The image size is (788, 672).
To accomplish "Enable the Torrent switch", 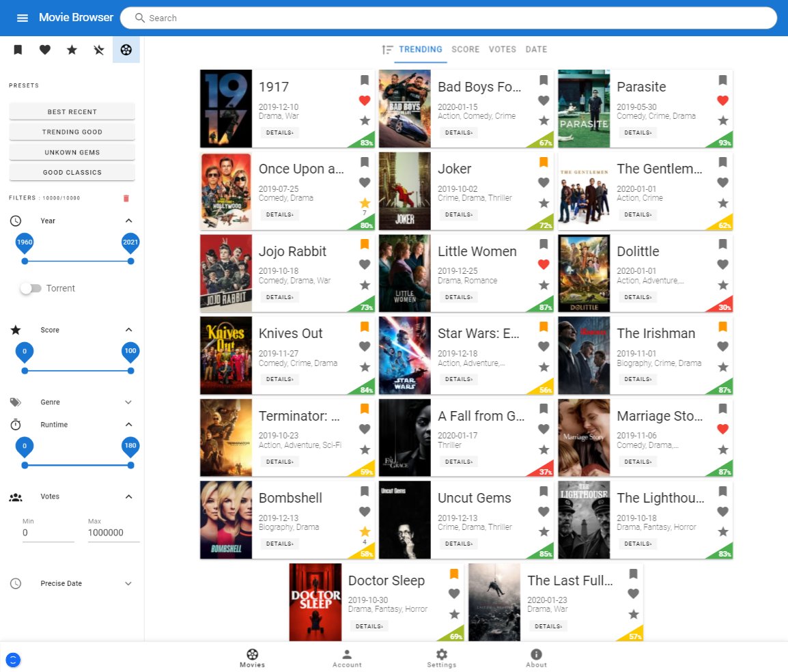I will click(31, 288).
